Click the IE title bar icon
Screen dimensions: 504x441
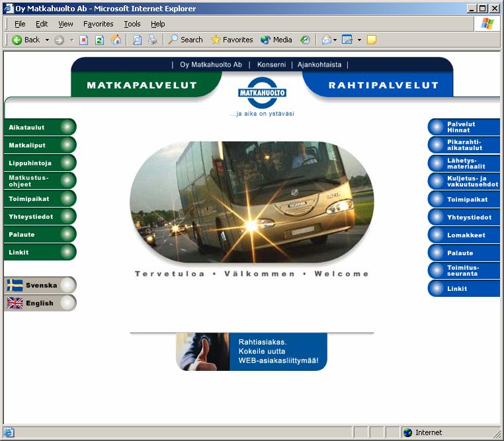(x=9, y=9)
